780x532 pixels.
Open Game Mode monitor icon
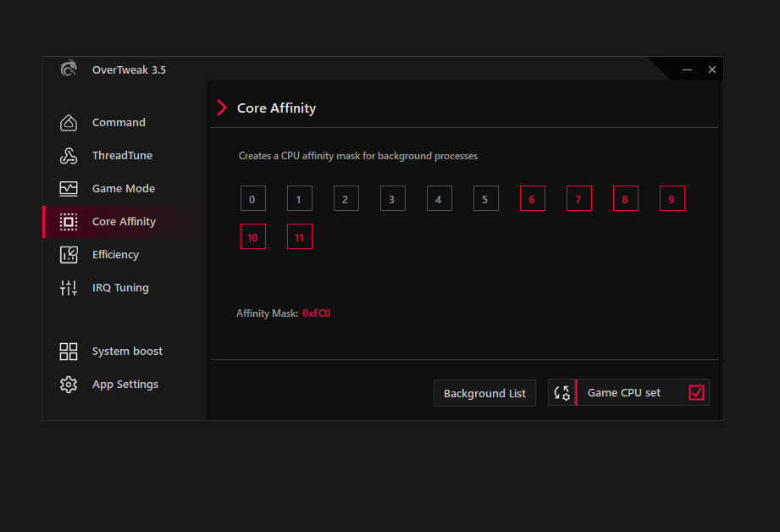click(69, 189)
